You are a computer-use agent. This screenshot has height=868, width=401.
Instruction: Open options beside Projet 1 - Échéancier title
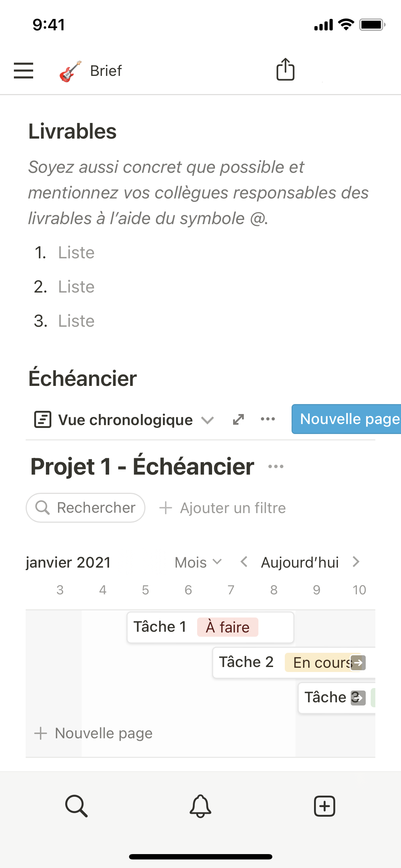point(276,466)
